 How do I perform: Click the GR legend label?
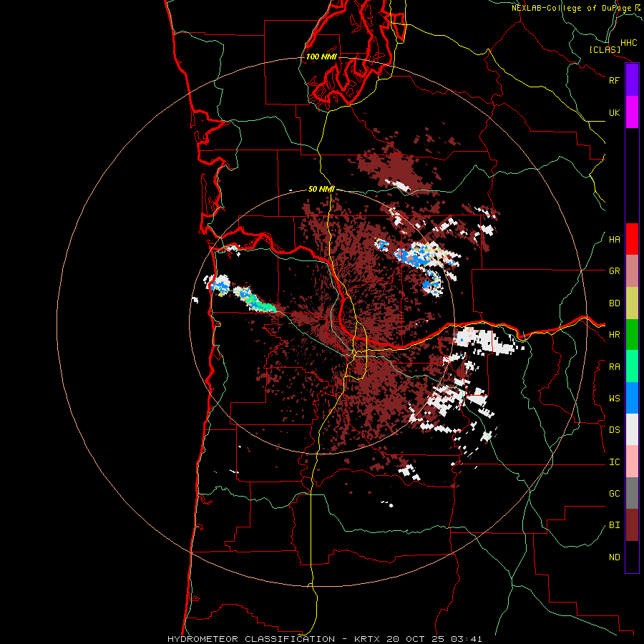(614, 271)
